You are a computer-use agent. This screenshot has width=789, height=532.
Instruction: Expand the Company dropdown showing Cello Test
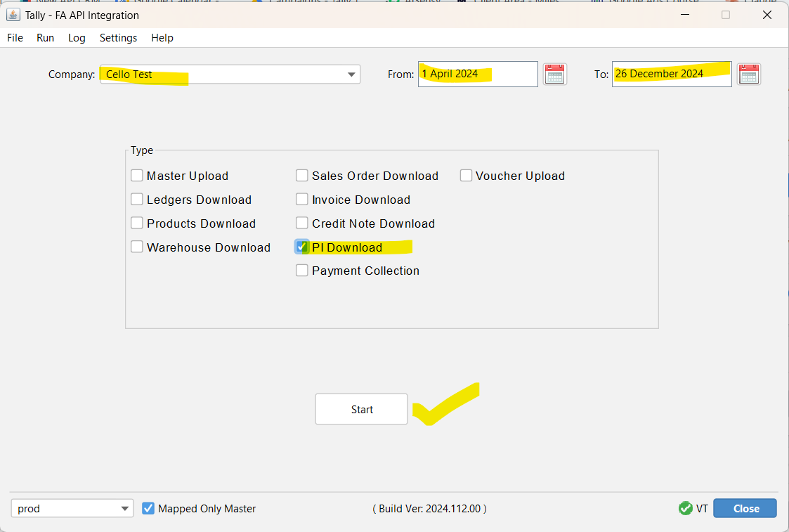pyautogui.click(x=230, y=74)
